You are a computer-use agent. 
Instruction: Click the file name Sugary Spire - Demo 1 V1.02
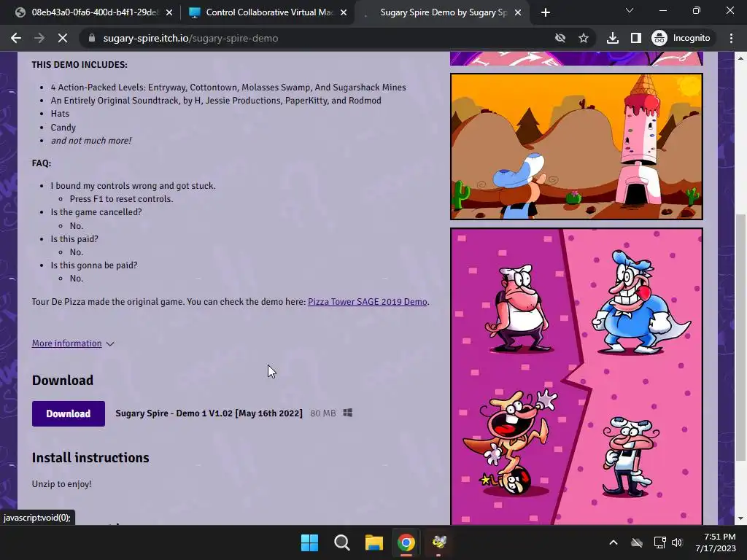[x=209, y=413]
